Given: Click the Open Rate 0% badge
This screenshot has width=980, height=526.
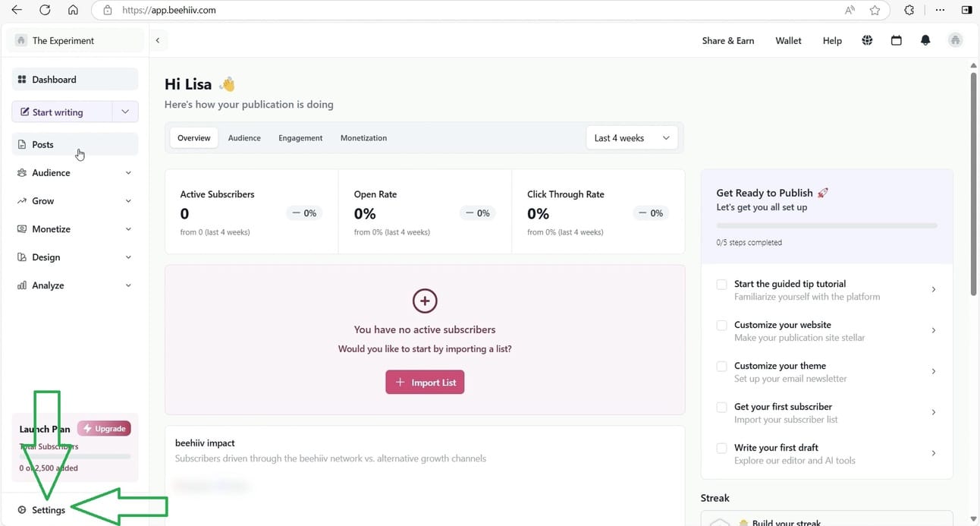Looking at the screenshot, I should 477,213.
